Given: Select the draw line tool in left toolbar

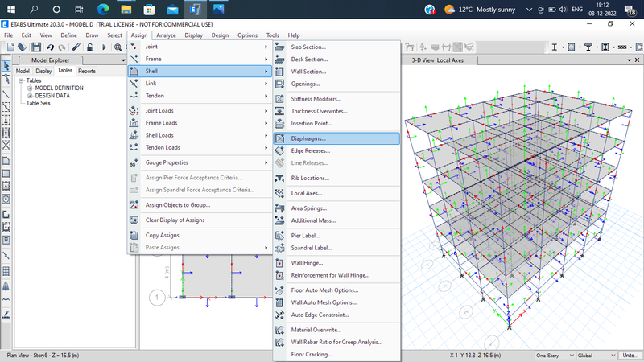Looking at the screenshot, I should coord(6,94).
